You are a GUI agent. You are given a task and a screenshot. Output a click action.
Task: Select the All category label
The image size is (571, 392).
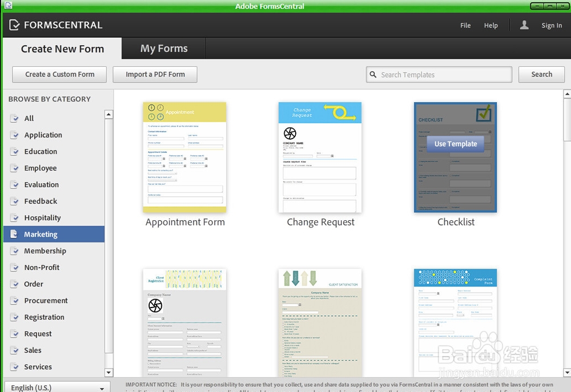[29, 118]
